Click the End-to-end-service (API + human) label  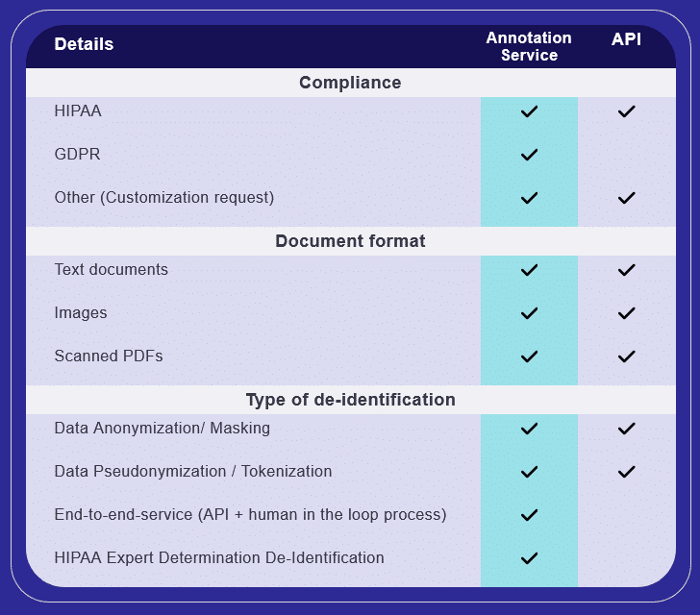250,515
